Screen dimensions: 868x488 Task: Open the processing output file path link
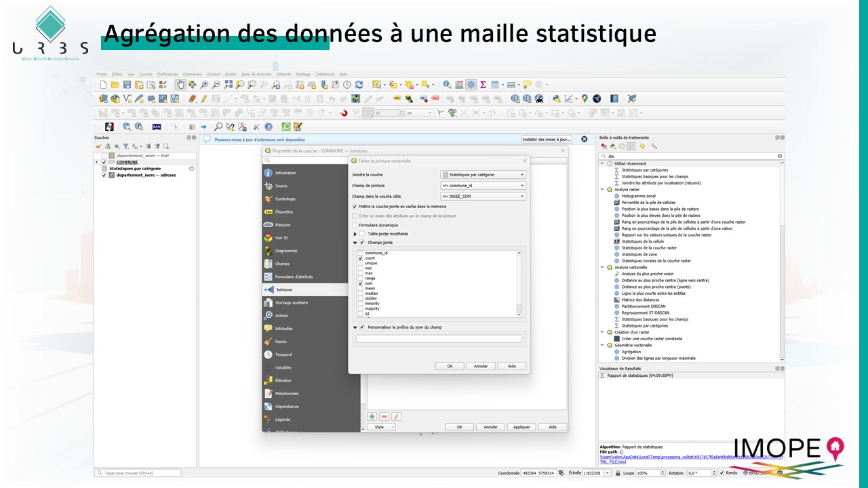click(691, 457)
